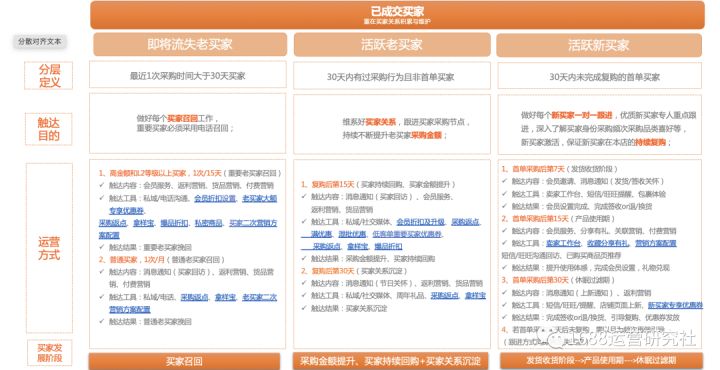Open the 会员折扣设置 link

[x=215, y=198]
